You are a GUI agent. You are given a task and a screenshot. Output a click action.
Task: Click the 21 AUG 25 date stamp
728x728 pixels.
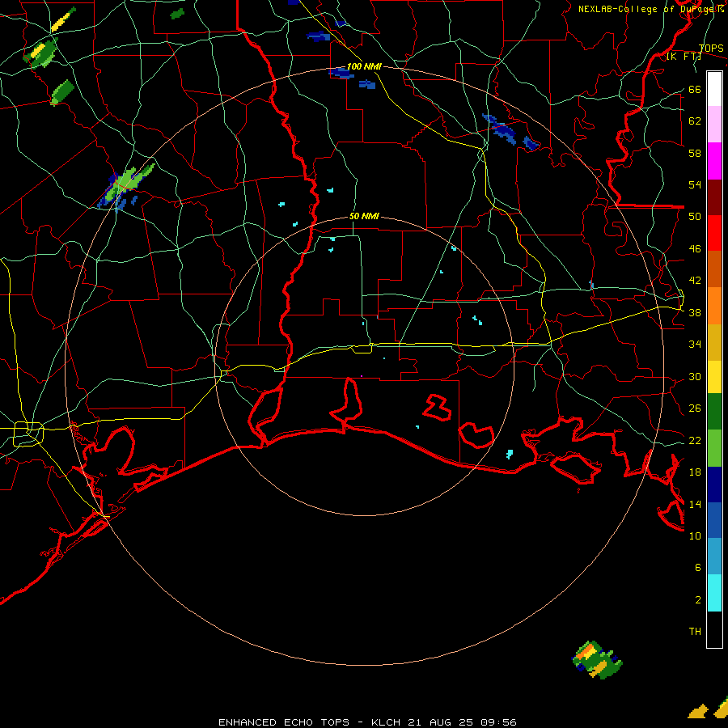pos(440,722)
